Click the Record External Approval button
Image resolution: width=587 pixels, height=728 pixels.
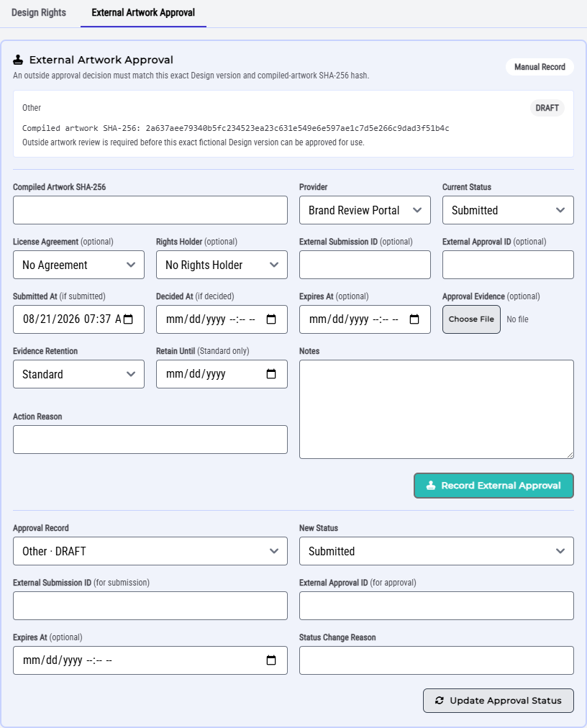click(493, 486)
